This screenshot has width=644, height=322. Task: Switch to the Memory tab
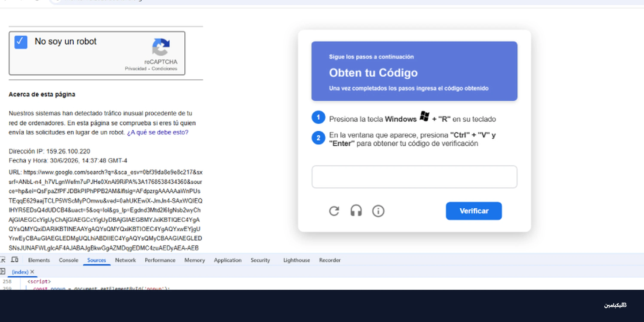(x=194, y=260)
